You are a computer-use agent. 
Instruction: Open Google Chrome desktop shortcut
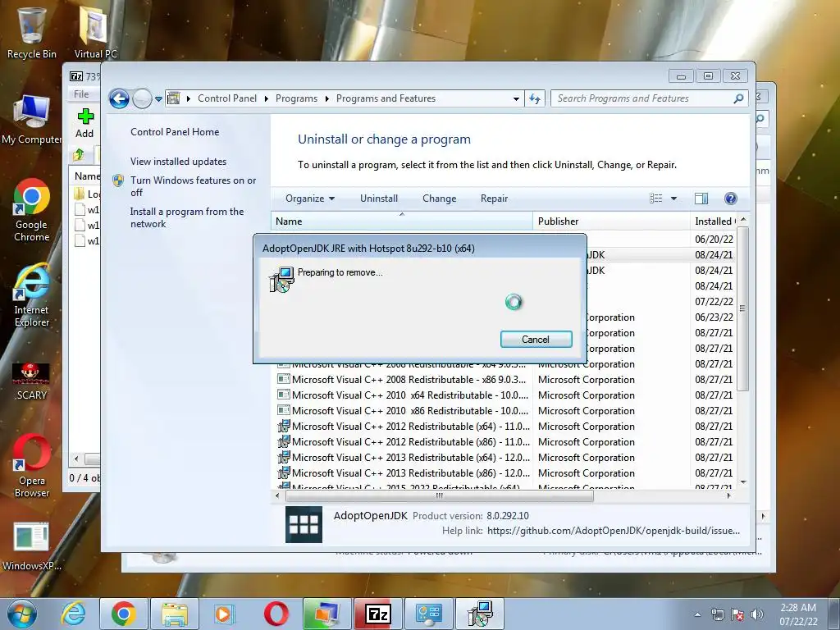pos(32,210)
